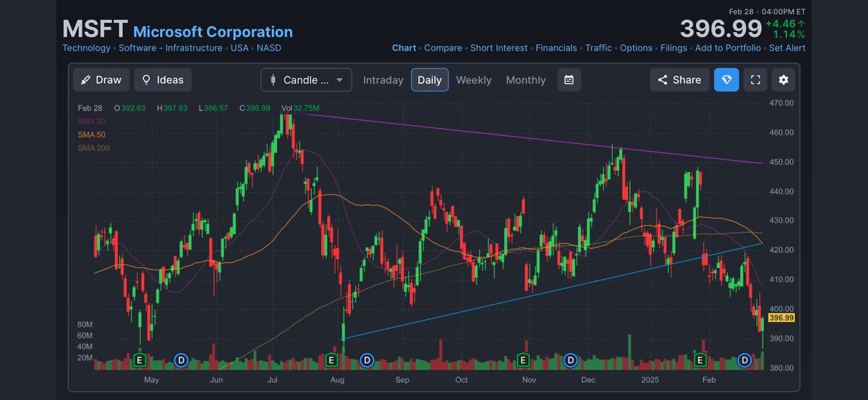The image size is (868, 400).
Task: Click the SMA 50 indicator label
Action: (x=91, y=135)
